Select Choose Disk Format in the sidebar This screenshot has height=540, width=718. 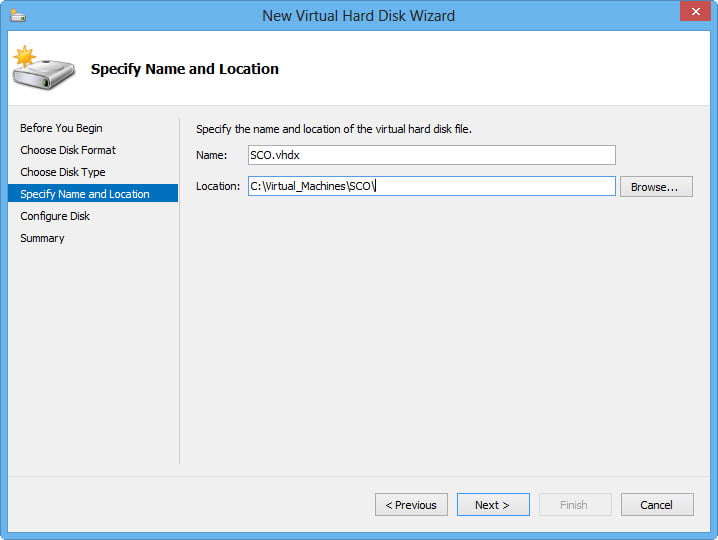pyautogui.click(x=68, y=150)
